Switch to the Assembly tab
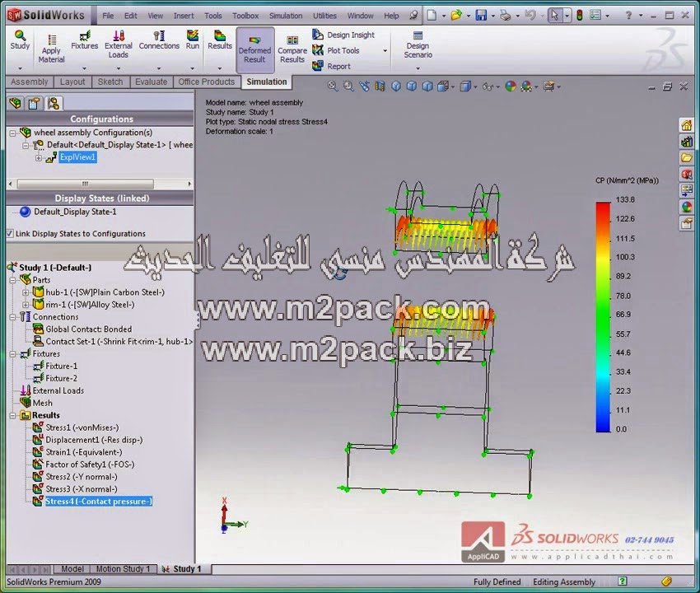This screenshot has height=593, width=700. click(x=30, y=82)
